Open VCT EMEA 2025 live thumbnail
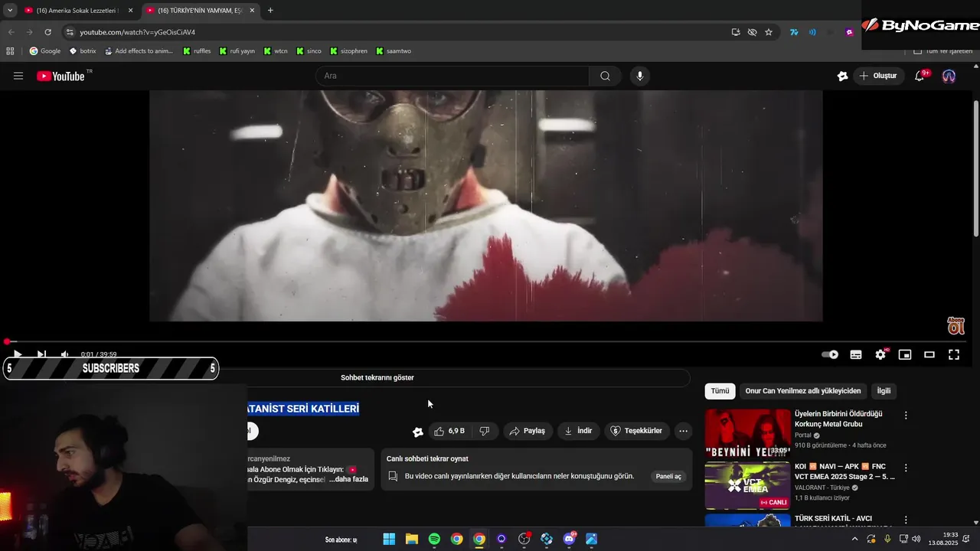Viewport: 980px width, 551px height. click(747, 485)
